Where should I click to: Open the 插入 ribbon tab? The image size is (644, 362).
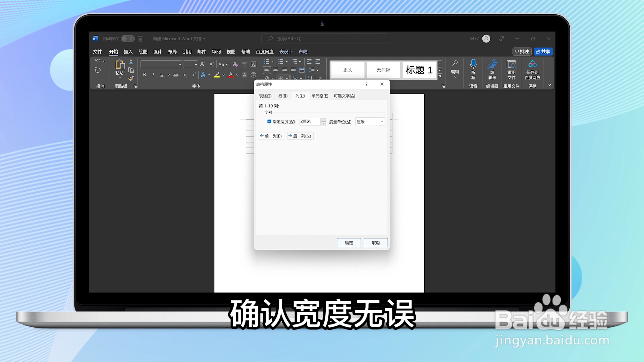[128, 52]
